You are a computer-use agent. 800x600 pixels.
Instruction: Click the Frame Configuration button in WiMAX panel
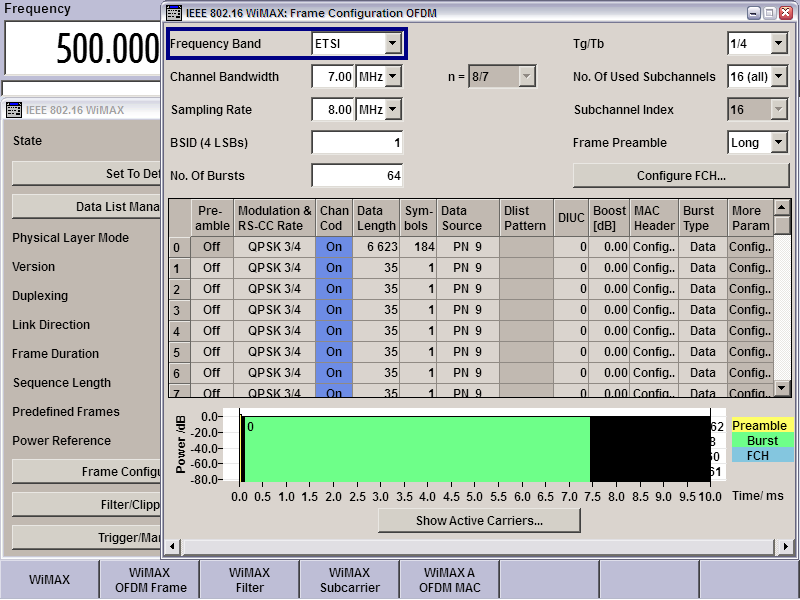click(86, 472)
